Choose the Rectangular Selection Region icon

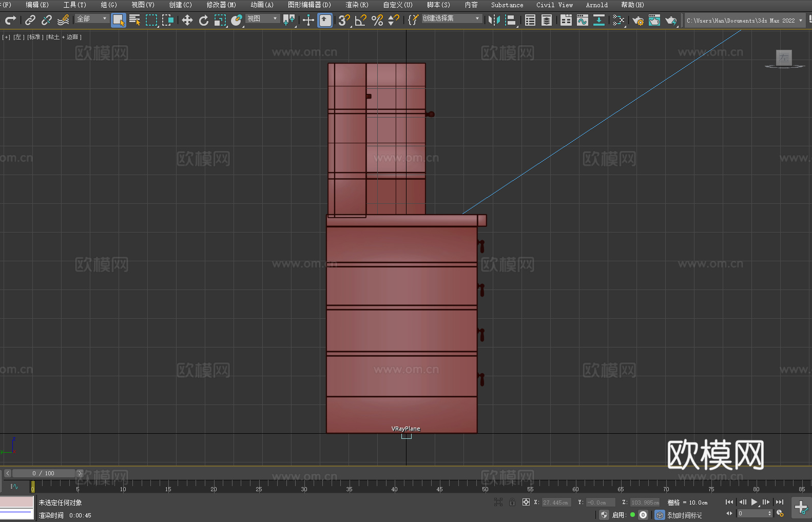[151, 20]
